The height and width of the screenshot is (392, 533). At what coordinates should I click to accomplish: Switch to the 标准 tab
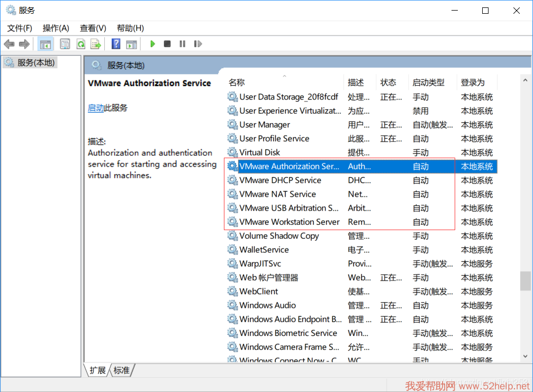[122, 370]
